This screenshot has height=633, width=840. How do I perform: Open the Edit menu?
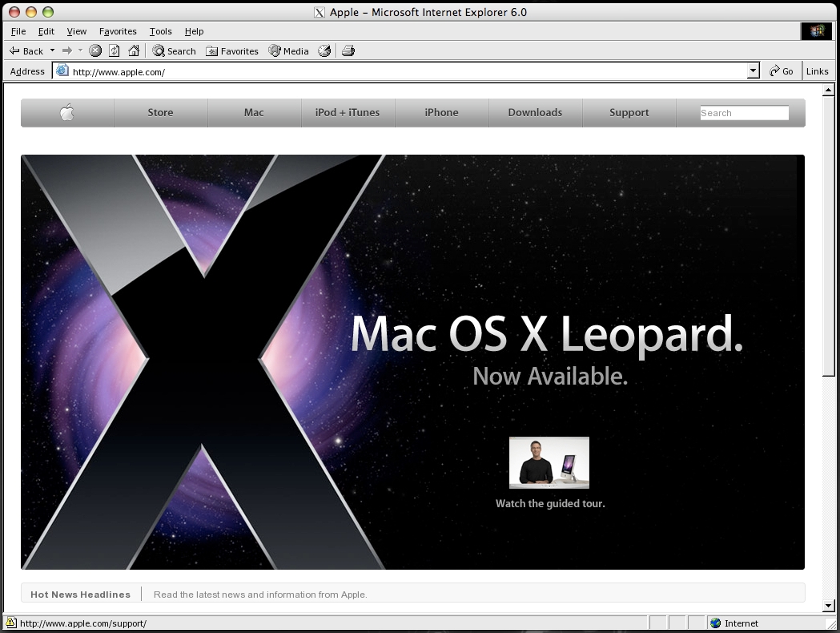[x=46, y=31]
